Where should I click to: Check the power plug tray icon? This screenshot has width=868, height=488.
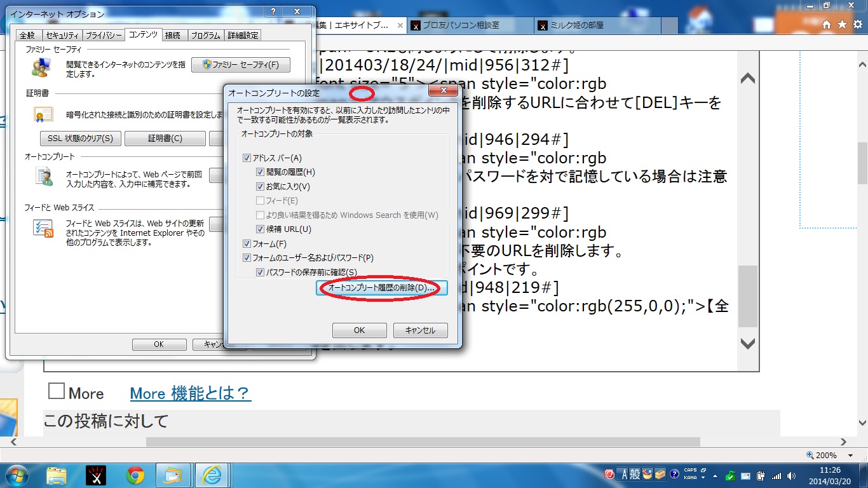tap(761, 475)
